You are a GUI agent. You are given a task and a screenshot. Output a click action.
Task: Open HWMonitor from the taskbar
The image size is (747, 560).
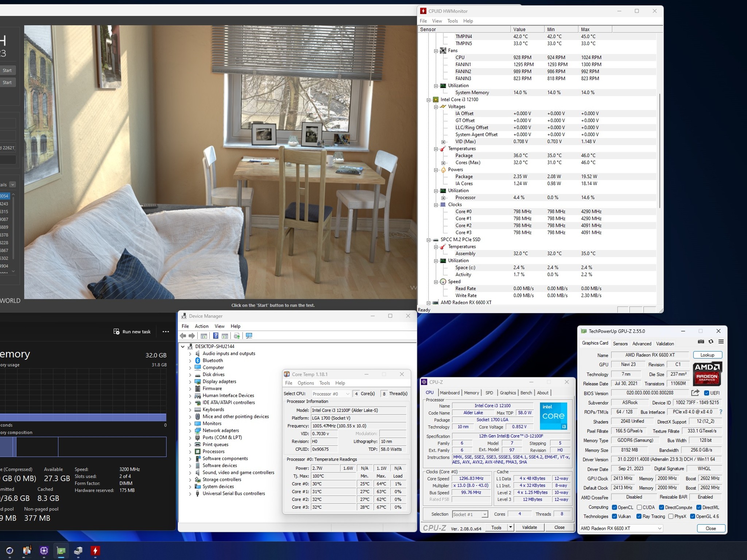pyautogui.click(x=96, y=551)
